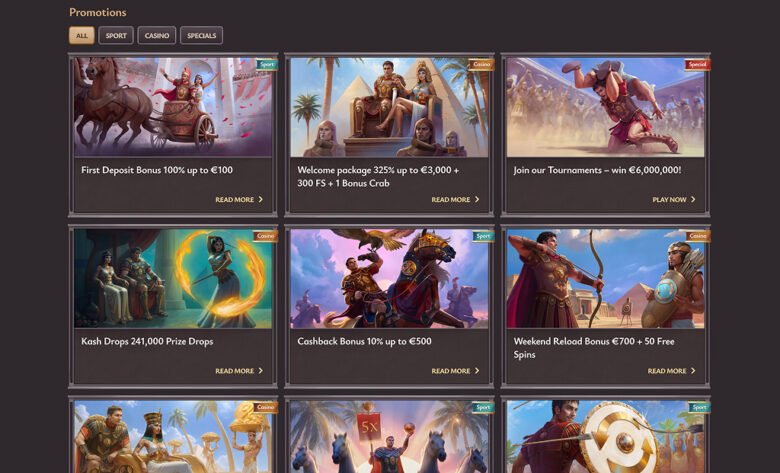Click the Special badge on Tournaments card
The height and width of the screenshot is (473, 780).
coord(697,65)
